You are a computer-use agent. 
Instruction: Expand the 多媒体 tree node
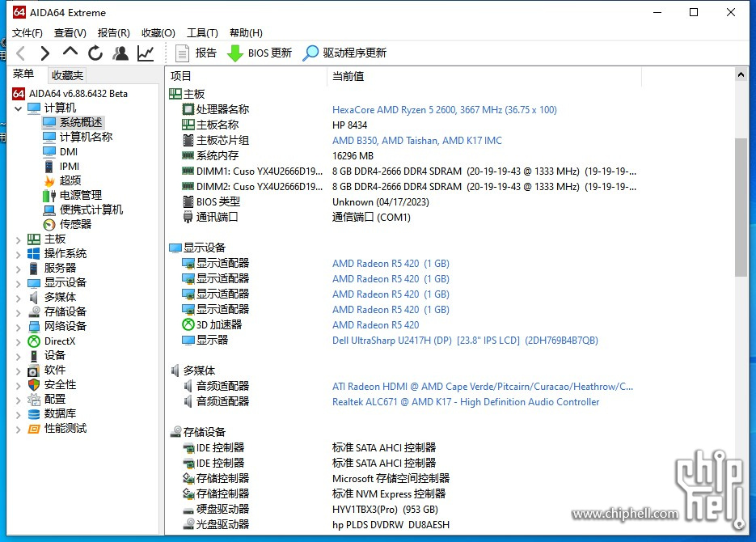click(19, 298)
